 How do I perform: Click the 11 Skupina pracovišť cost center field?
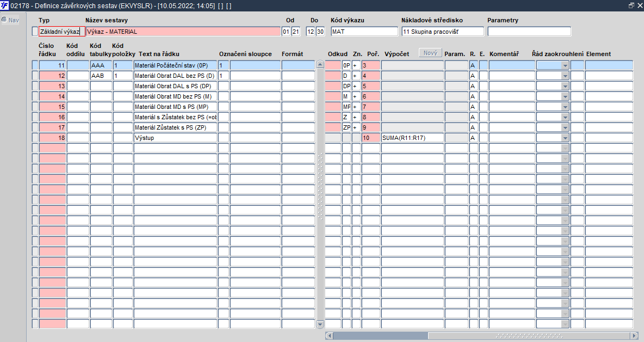click(443, 31)
